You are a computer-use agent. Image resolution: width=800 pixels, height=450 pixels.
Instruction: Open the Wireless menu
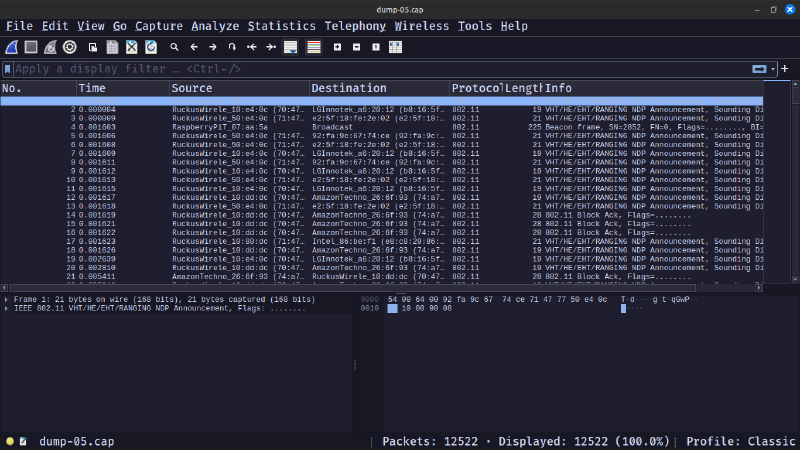point(421,26)
